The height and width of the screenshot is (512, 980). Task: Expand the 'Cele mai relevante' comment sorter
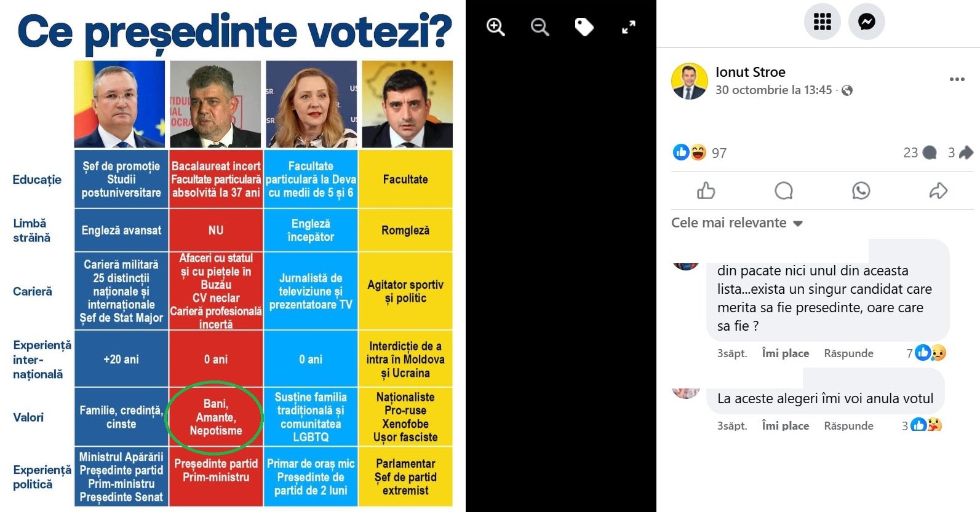pos(737,223)
